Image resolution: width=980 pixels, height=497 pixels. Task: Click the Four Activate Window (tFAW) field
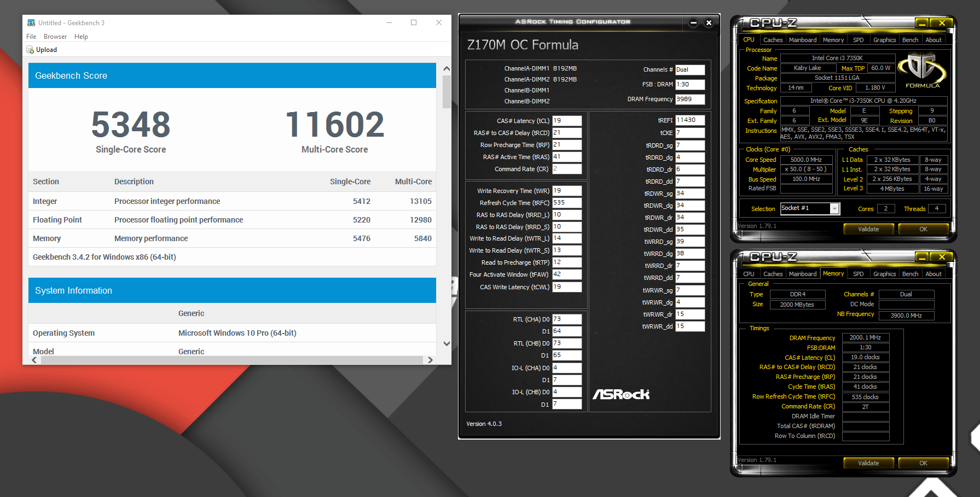(x=567, y=274)
